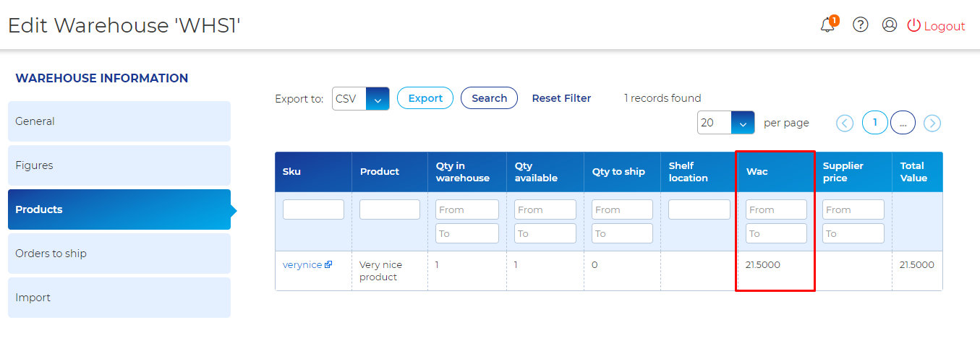Open the per page count dropdown
The width and height of the screenshot is (980, 346).
click(x=743, y=123)
